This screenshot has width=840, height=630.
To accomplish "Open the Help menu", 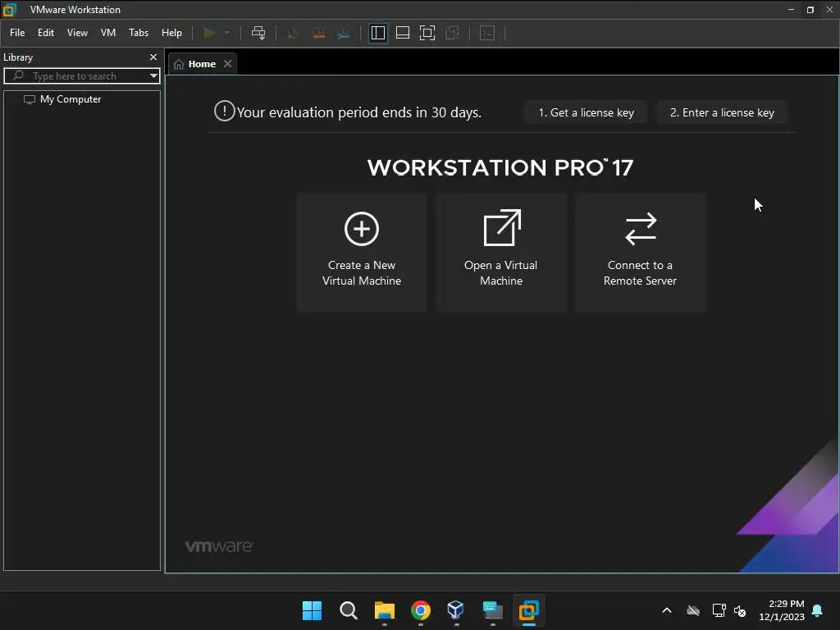I will tap(171, 33).
